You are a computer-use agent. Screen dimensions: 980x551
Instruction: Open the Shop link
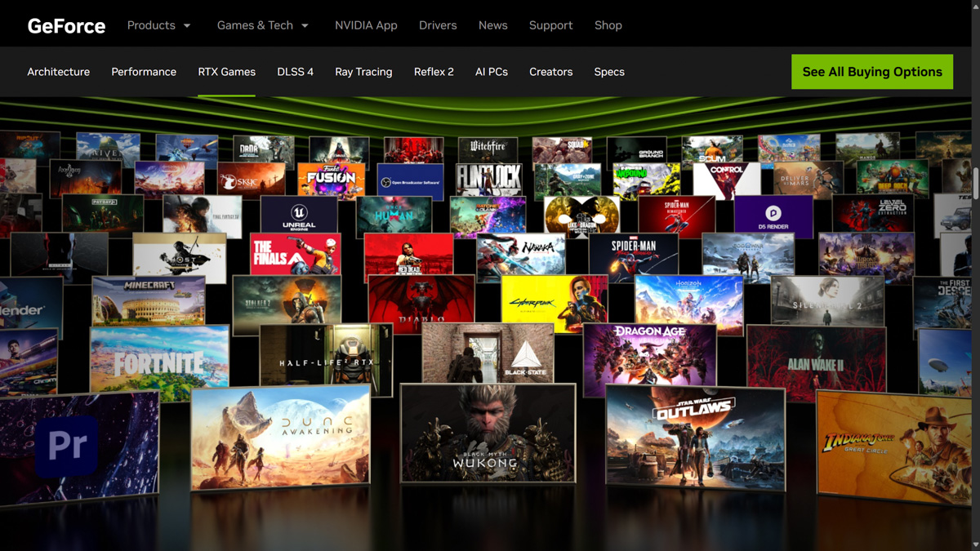click(x=608, y=25)
